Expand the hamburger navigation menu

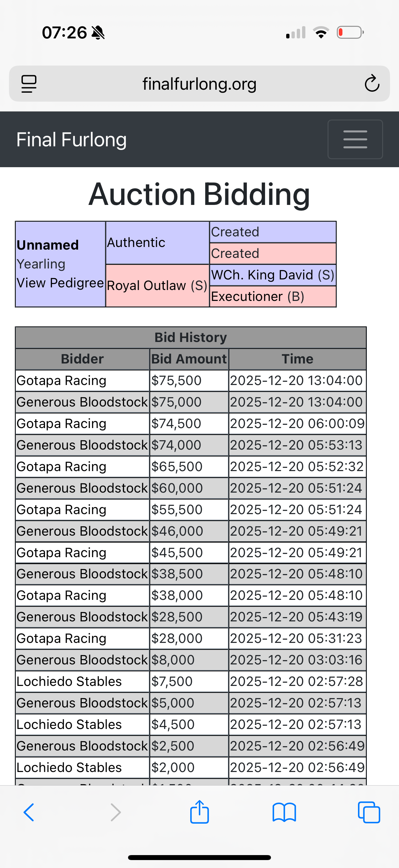coord(355,139)
